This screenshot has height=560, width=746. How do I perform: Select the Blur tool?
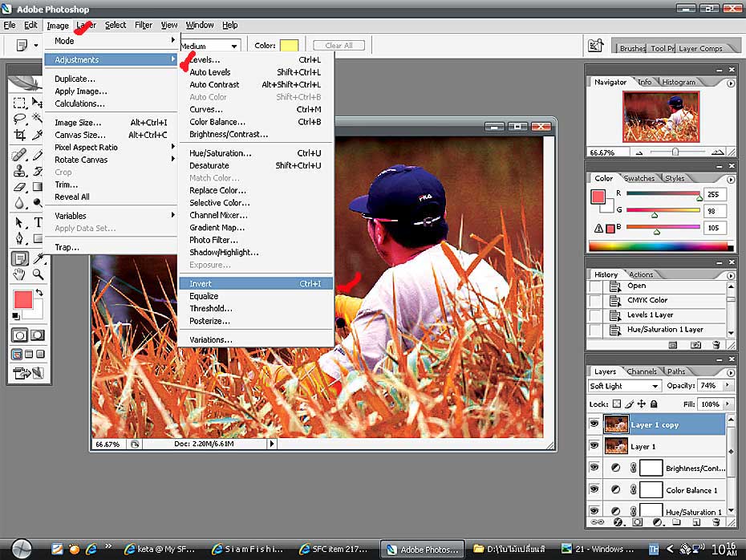19,203
